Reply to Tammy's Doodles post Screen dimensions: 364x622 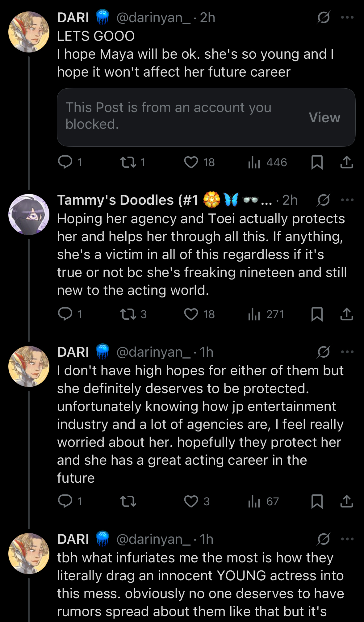point(65,314)
